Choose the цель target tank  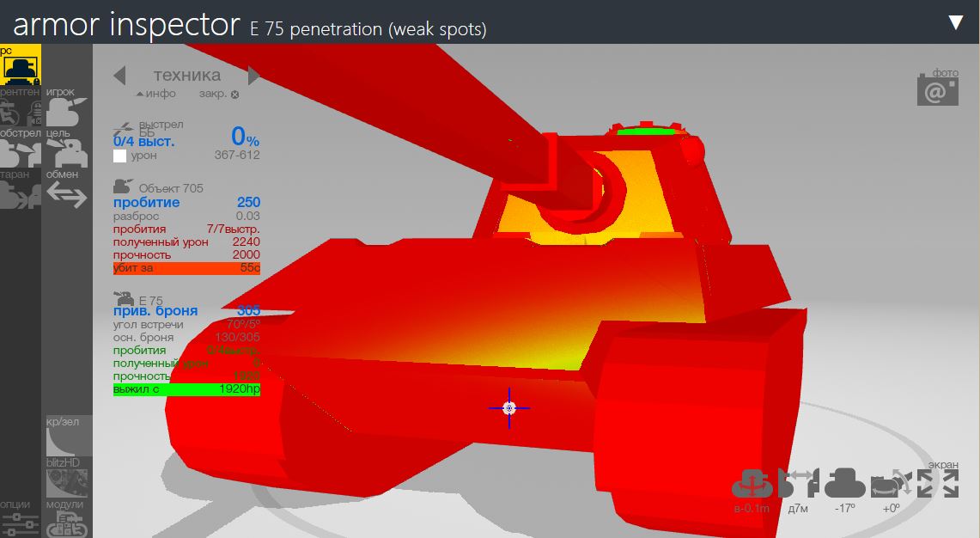(67, 149)
